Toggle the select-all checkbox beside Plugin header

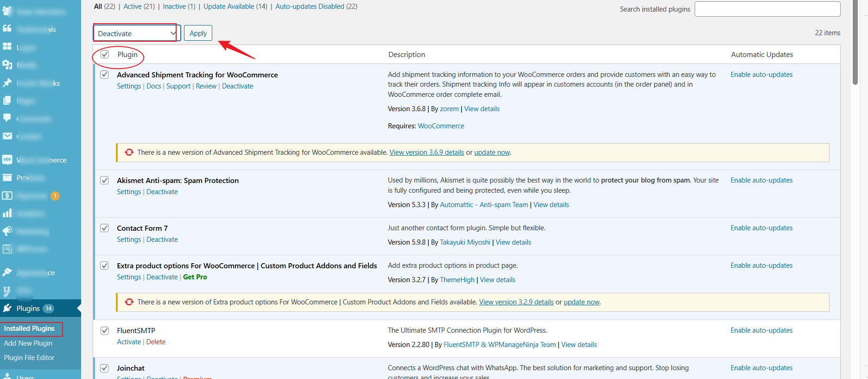click(x=105, y=54)
